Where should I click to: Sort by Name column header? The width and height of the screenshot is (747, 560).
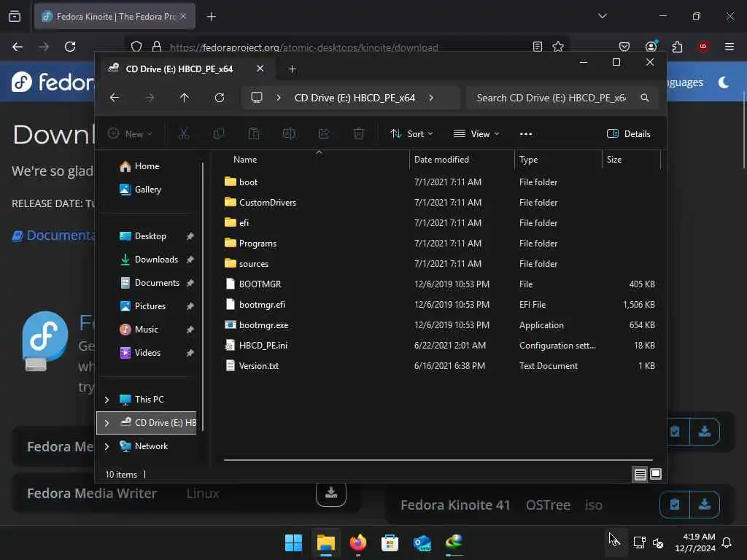(x=317, y=160)
